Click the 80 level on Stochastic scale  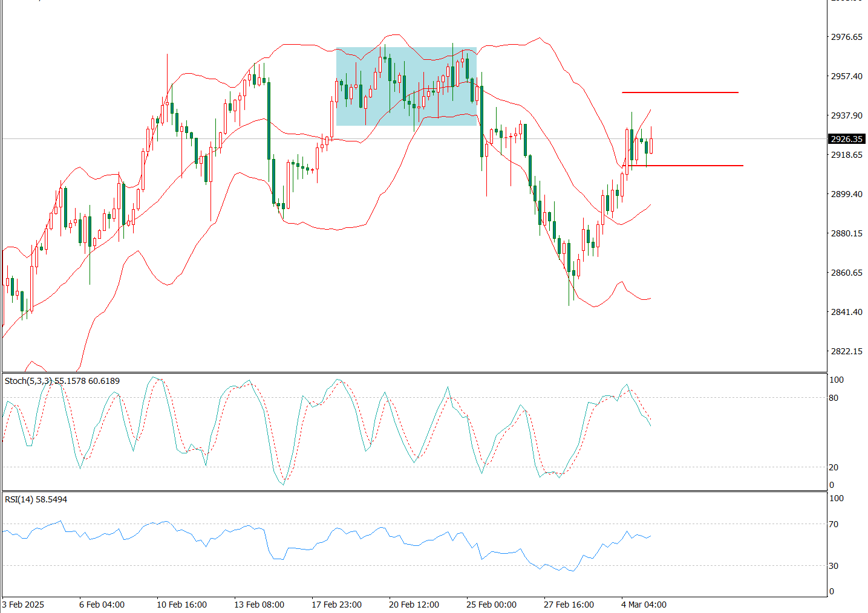[x=834, y=398]
